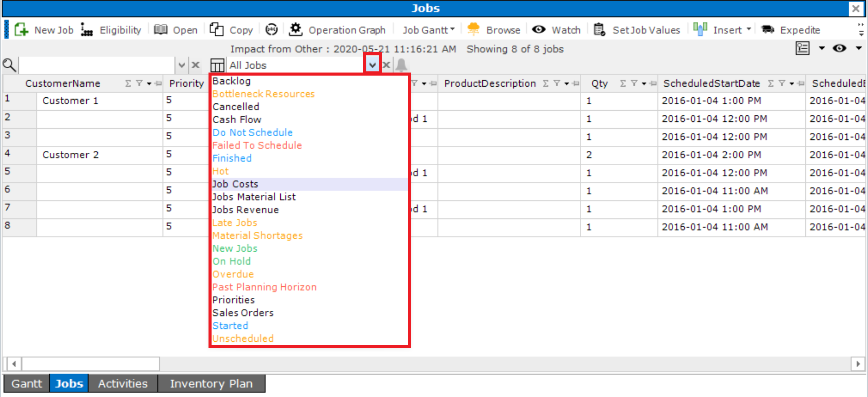
Task: Click the grid layout icon beside All Jobs
Action: point(217,65)
